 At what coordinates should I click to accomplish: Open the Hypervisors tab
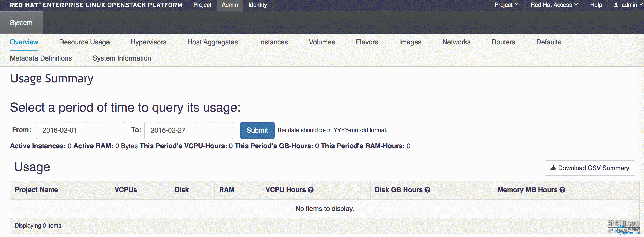[148, 42]
